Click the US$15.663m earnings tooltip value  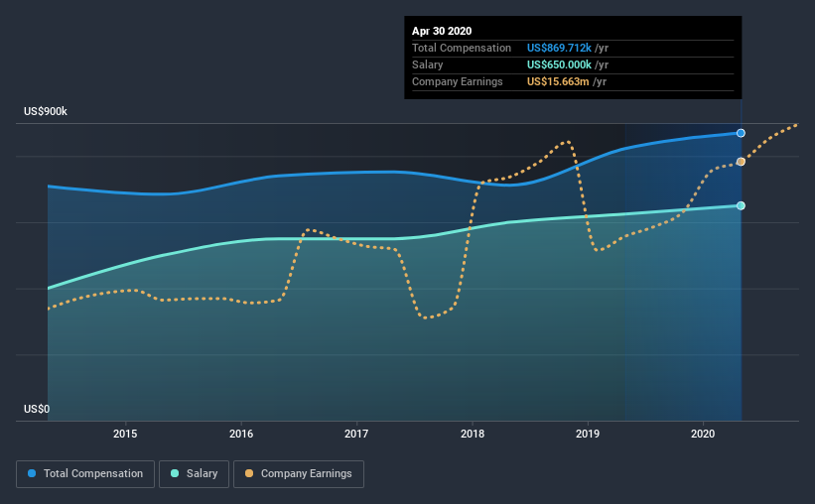(558, 81)
